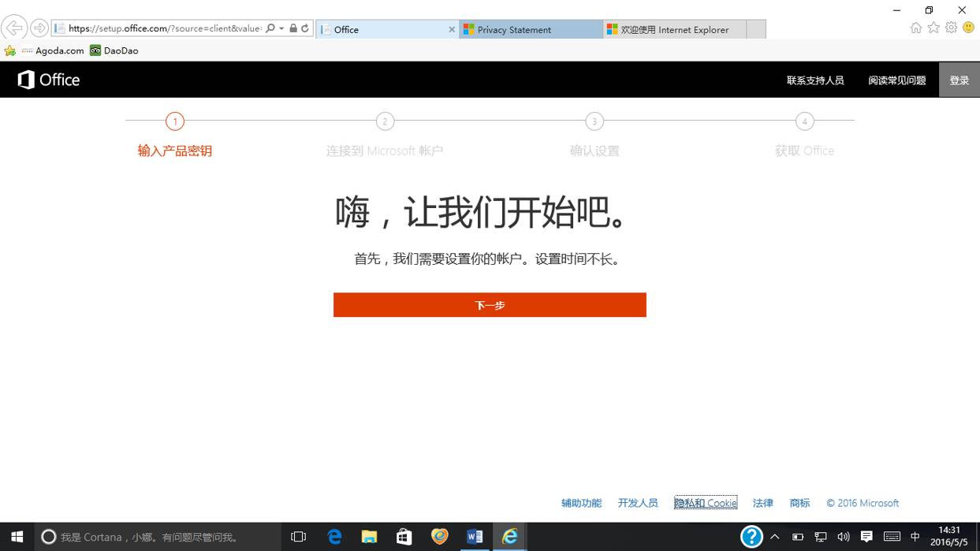980x551 pixels.
Task: Open the 隐私和 Cookie link in the footer
Action: pos(705,503)
